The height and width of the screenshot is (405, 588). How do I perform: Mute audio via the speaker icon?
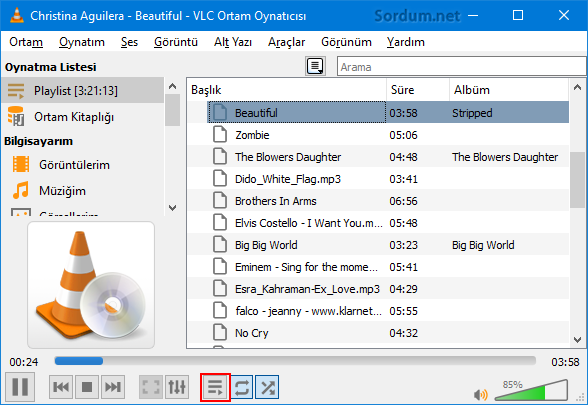pyautogui.click(x=480, y=394)
